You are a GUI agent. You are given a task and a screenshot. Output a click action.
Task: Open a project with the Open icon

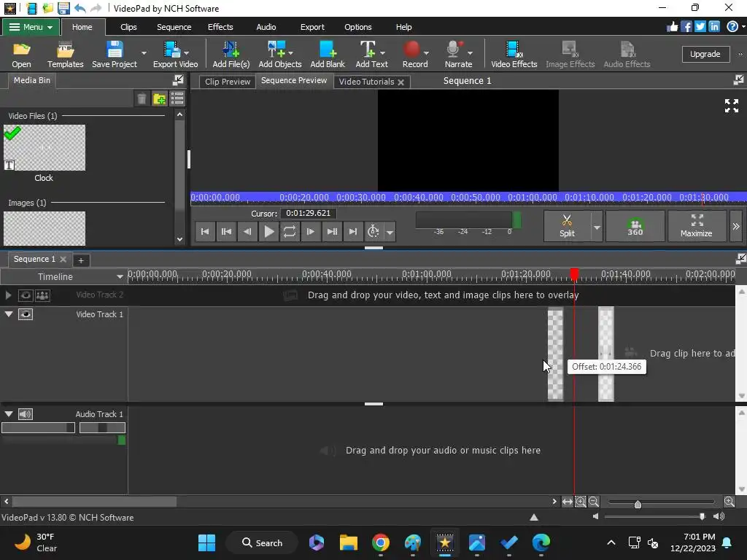coord(21,54)
